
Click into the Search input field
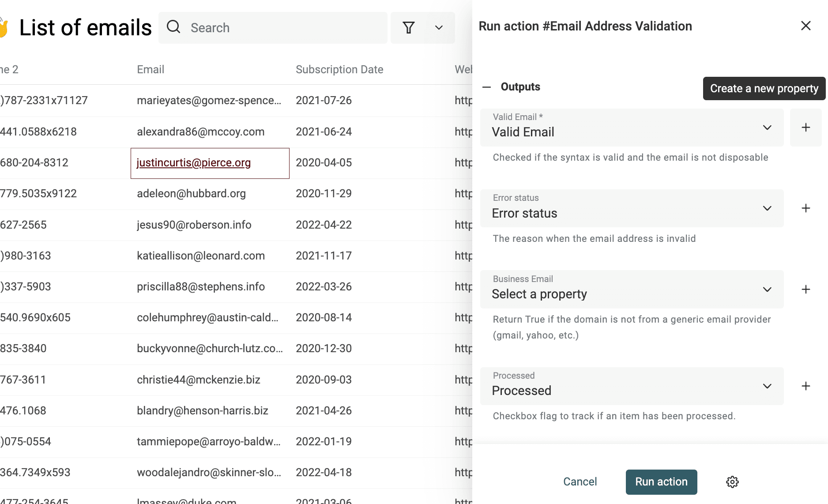click(282, 28)
